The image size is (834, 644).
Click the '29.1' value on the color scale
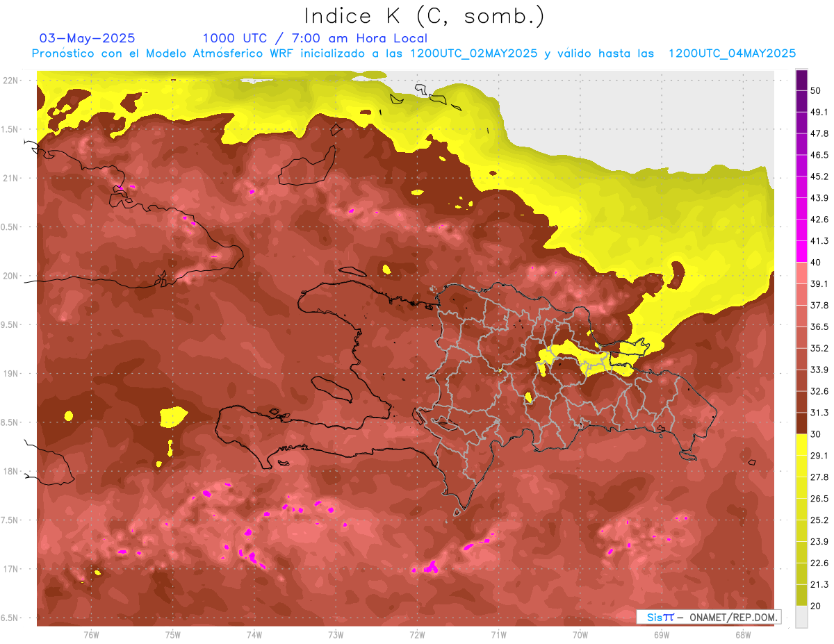coord(819,456)
